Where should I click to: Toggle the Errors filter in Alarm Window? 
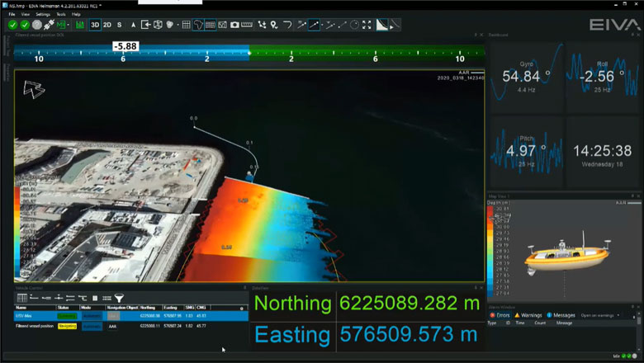(x=500, y=315)
